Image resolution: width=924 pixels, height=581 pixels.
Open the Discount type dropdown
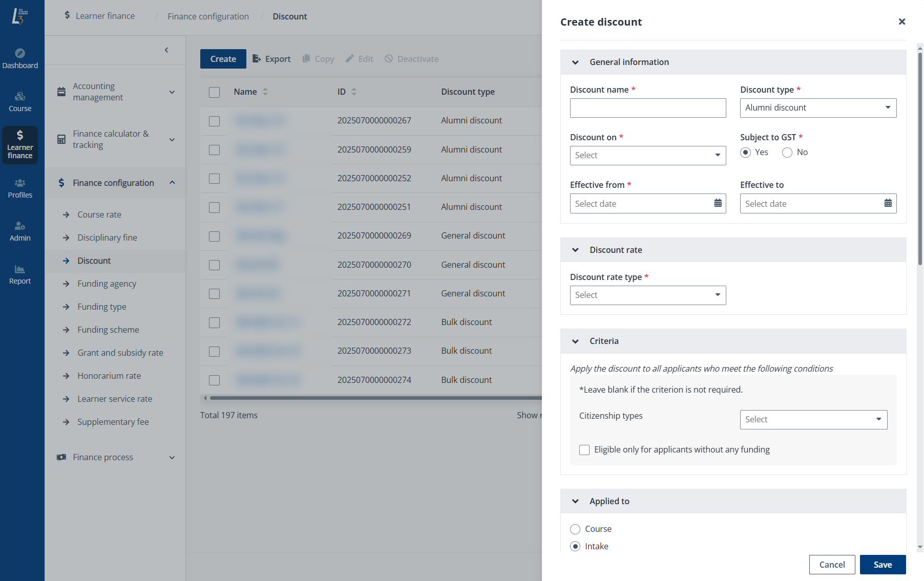pos(818,108)
